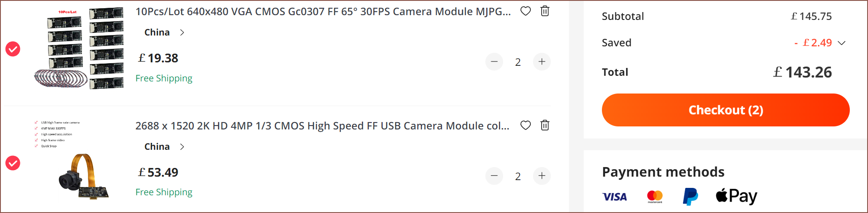Remove the 2K HD 4MP camera item

pyautogui.click(x=545, y=125)
